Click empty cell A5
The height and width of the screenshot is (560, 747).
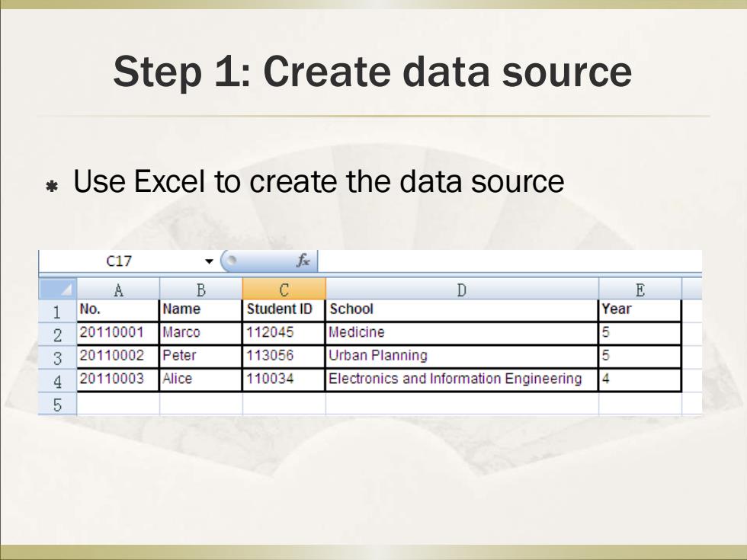point(118,404)
